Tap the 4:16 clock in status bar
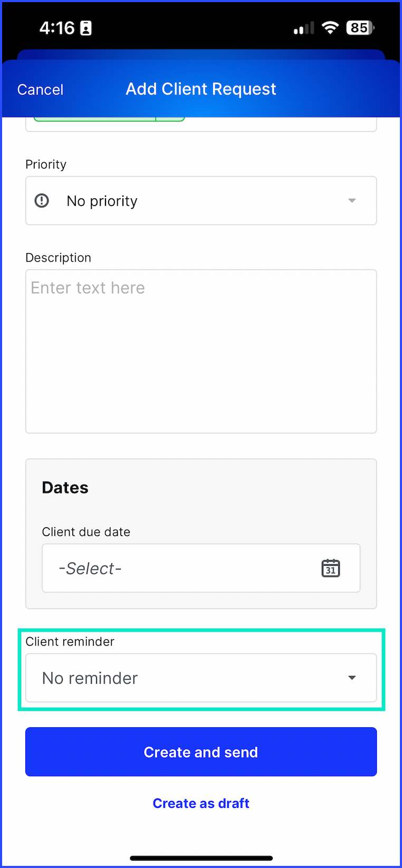This screenshot has height=868, width=402. (x=57, y=28)
